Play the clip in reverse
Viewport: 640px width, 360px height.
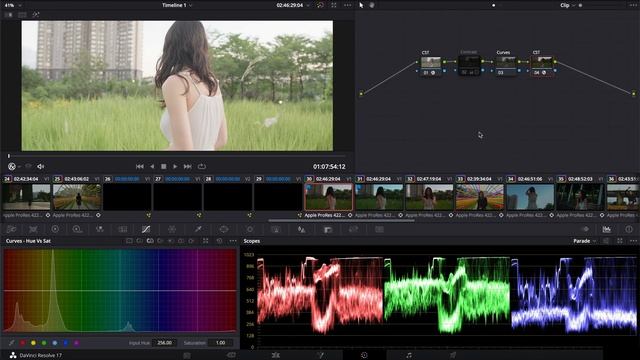[x=152, y=167]
